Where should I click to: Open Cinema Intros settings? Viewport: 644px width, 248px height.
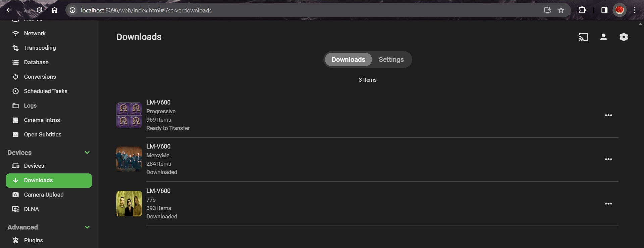point(42,120)
